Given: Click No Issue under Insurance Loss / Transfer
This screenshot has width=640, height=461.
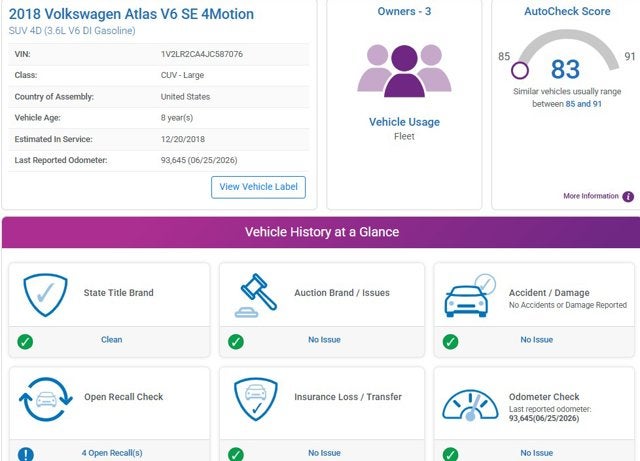Looking at the screenshot, I should [324, 453].
